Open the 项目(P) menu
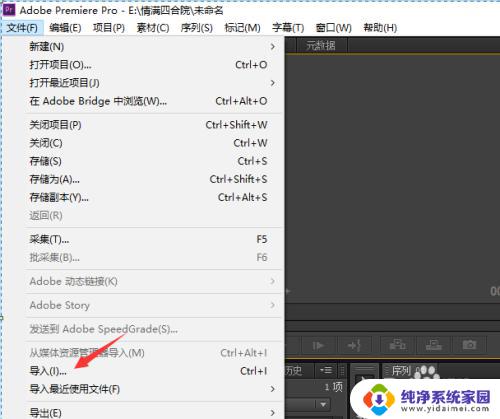This screenshot has height=419, width=500. [109, 28]
